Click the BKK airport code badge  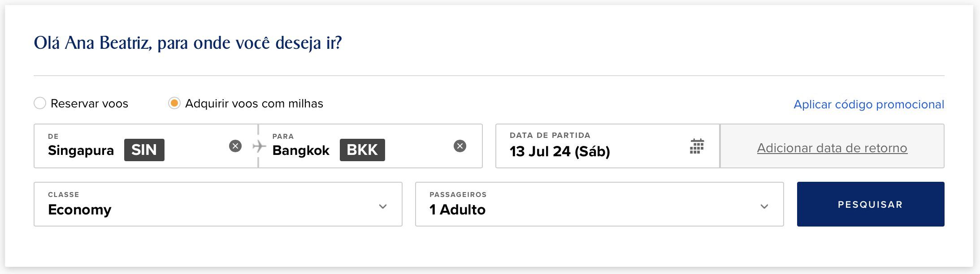coord(362,150)
